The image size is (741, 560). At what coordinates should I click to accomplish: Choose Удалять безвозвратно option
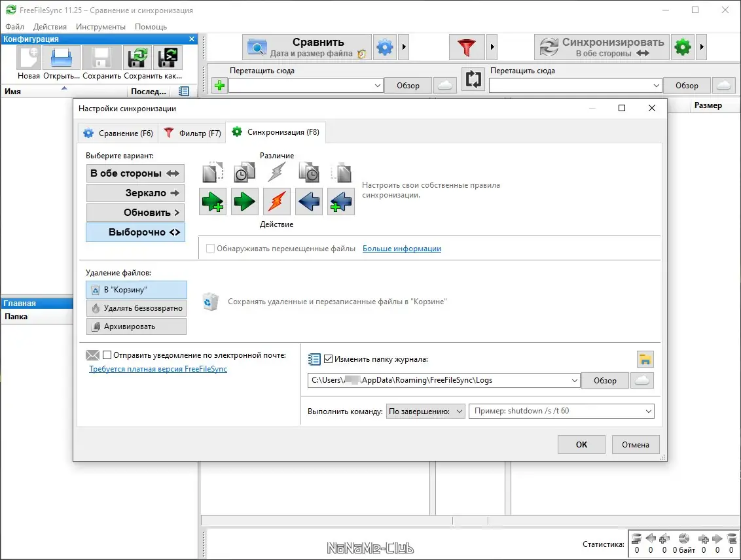(136, 308)
